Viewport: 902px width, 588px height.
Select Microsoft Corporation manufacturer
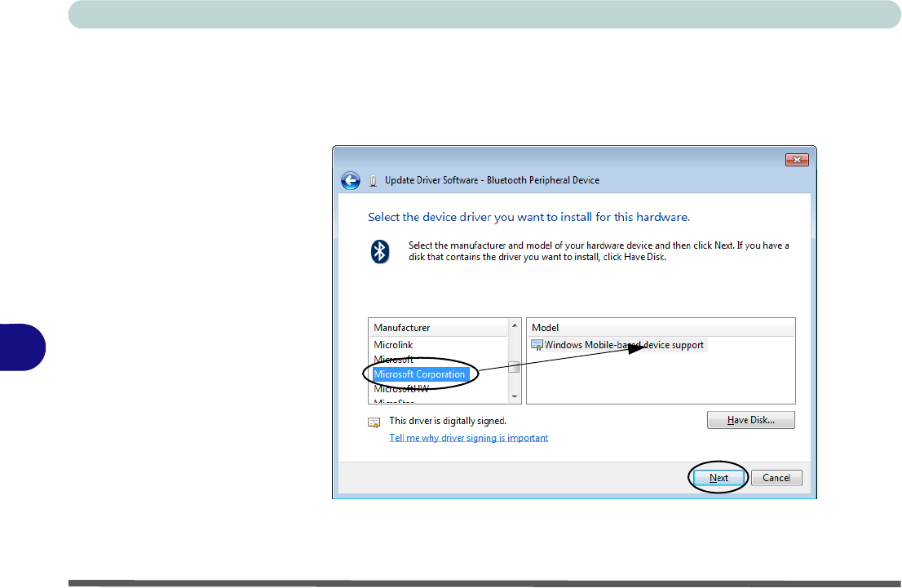tap(419, 374)
